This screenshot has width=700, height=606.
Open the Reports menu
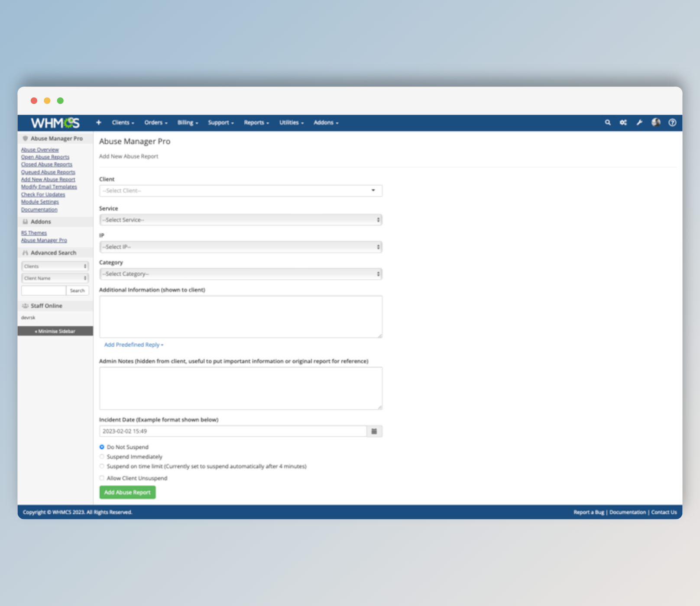coord(256,122)
